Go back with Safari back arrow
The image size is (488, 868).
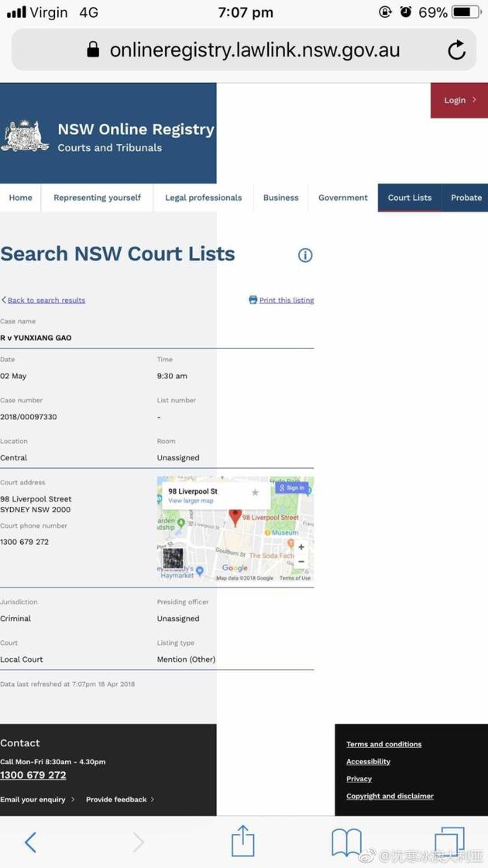point(30,842)
